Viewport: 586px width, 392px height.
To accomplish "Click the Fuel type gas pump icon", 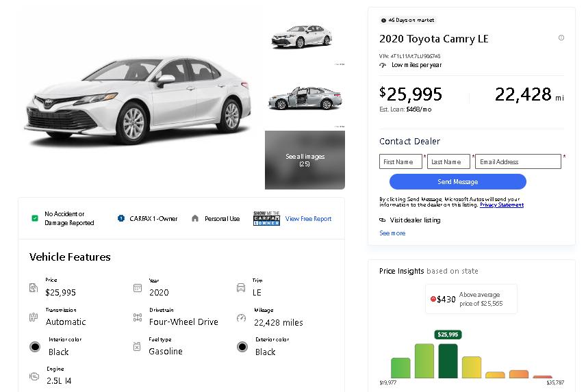I will click(x=137, y=347).
